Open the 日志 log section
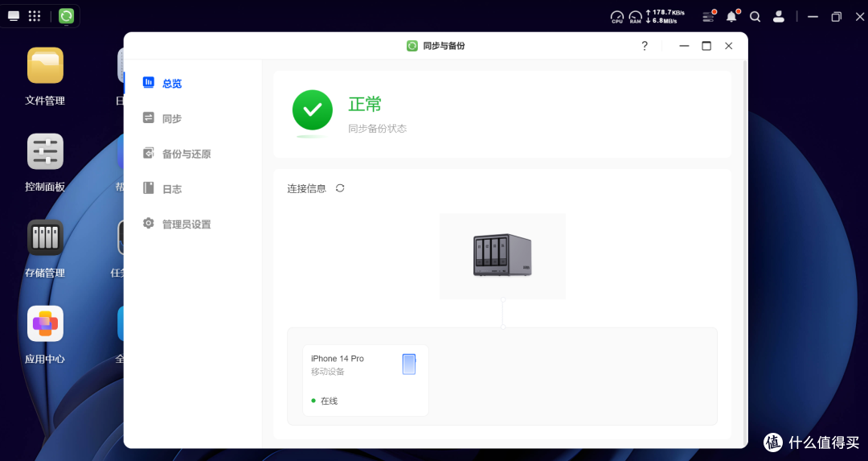 click(x=162, y=188)
